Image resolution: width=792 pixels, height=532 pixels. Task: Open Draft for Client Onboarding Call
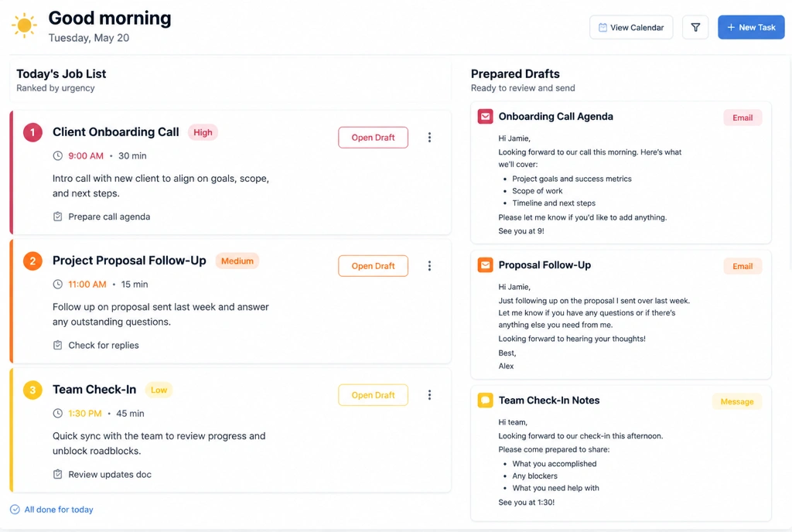[373, 138]
